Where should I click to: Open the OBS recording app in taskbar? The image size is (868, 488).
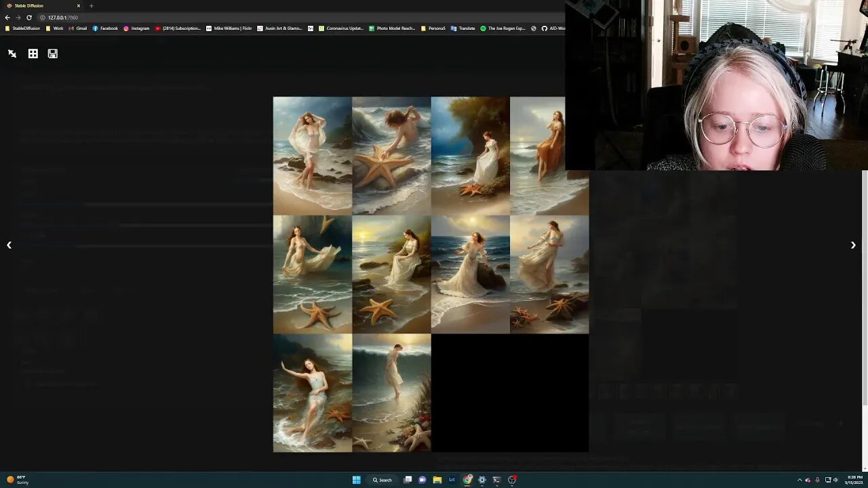pos(512,480)
